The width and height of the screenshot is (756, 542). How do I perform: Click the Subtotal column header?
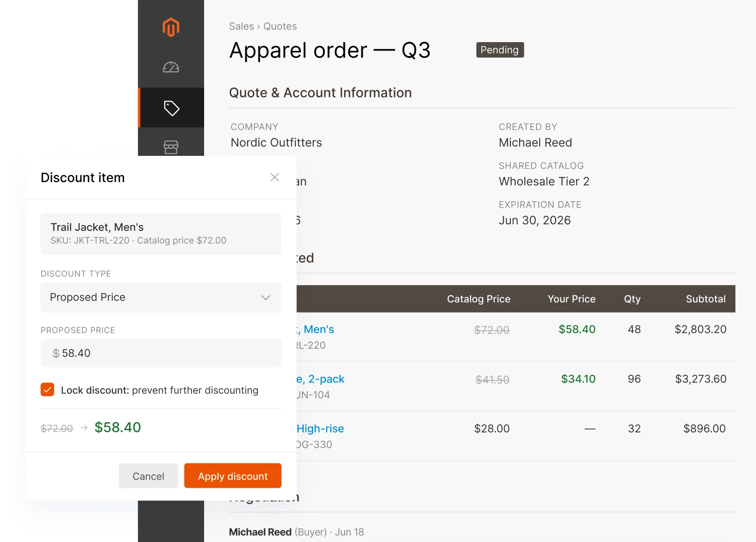pyautogui.click(x=705, y=299)
